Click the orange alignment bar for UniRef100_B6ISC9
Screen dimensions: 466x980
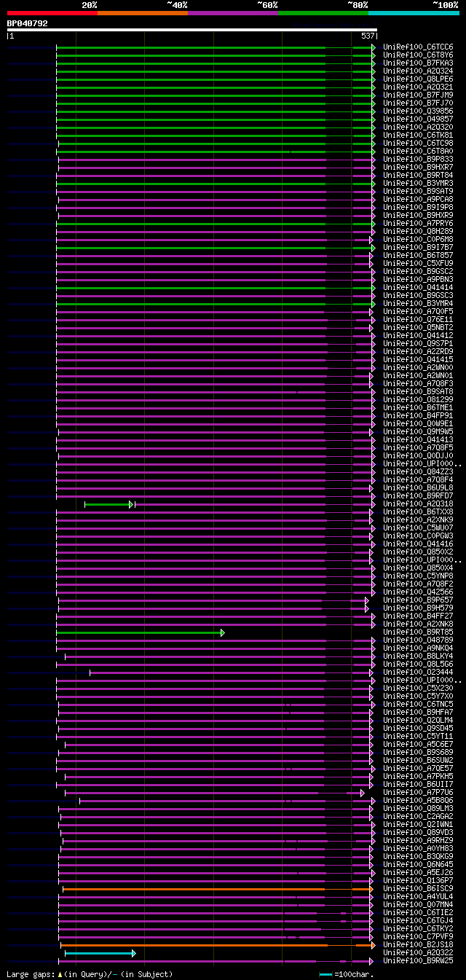[x=218, y=889]
